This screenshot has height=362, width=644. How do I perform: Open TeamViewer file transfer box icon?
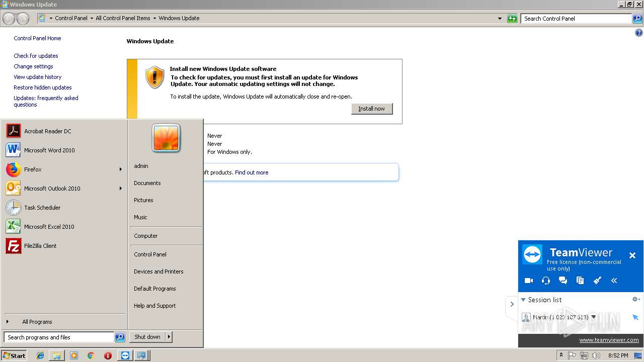[x=580, y=281]
